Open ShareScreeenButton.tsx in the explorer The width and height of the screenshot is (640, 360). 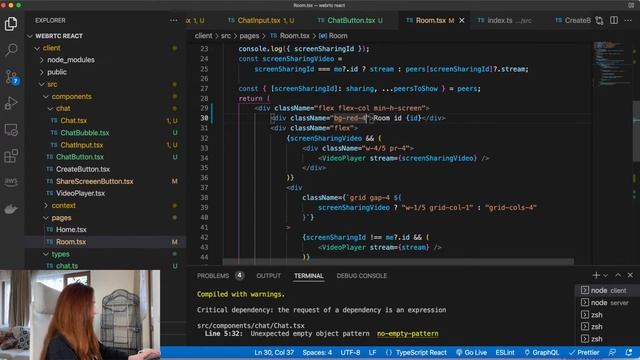[x=105, y=182]
